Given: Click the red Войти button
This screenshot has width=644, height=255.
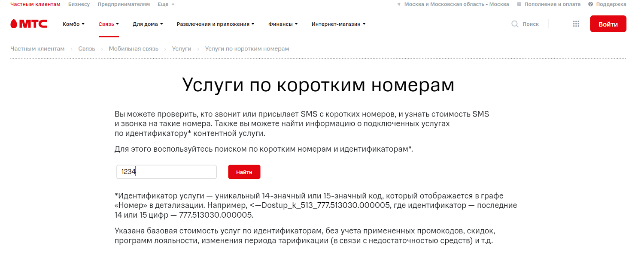Looking at the screenshot, I should coord(608,24).
